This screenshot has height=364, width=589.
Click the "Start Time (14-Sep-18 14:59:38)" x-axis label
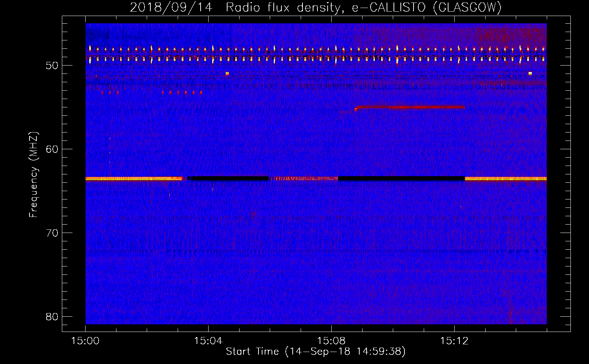click(x=316, y=352)
